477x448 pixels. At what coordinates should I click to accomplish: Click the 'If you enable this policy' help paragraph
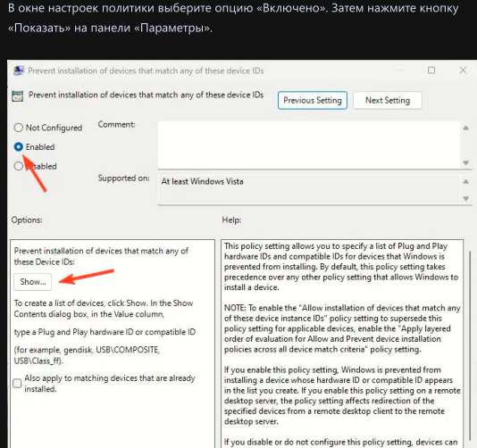coord(342,395)
